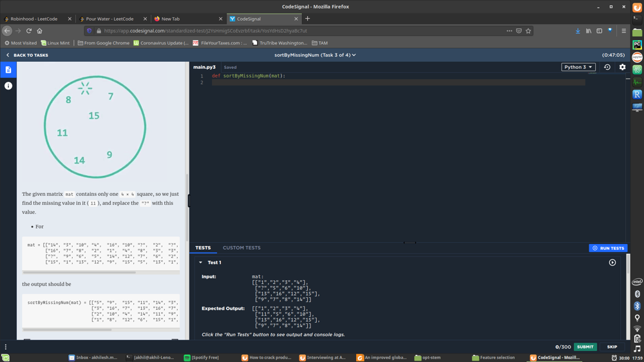The height and width of the screenshot is (362, 644).
Task: Open the Feature selection taskbar folder
Action: point(494,357)
